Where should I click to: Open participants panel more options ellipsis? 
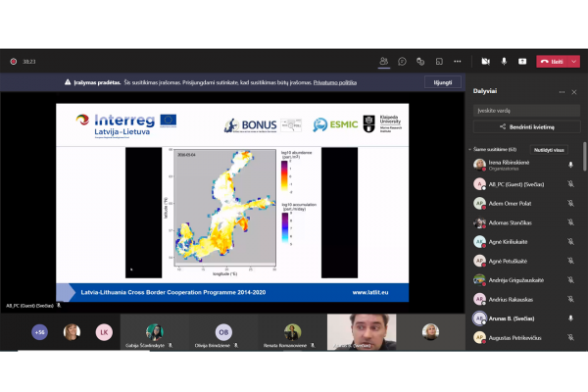point(562,92)
